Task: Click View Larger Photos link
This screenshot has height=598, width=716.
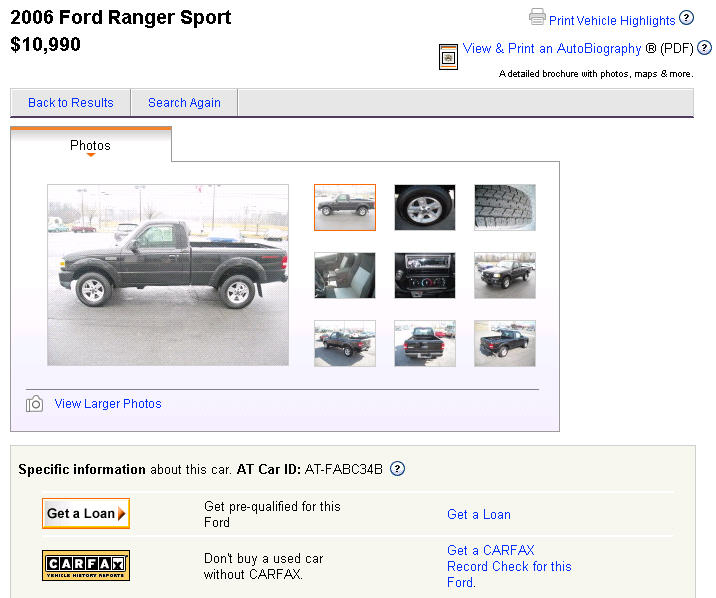Action: click(108, 404)
